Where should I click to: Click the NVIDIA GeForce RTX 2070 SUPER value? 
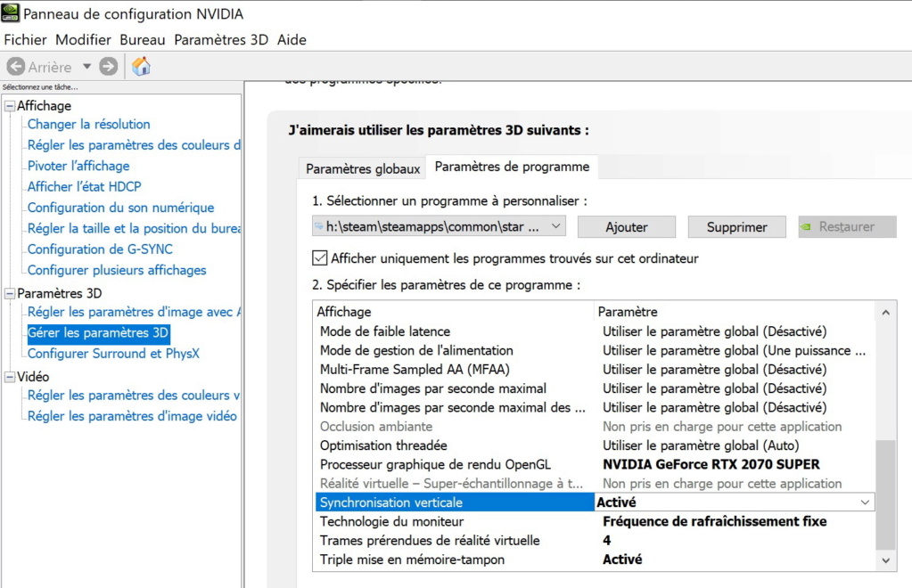pyautogui.click(x=711, y=465)
